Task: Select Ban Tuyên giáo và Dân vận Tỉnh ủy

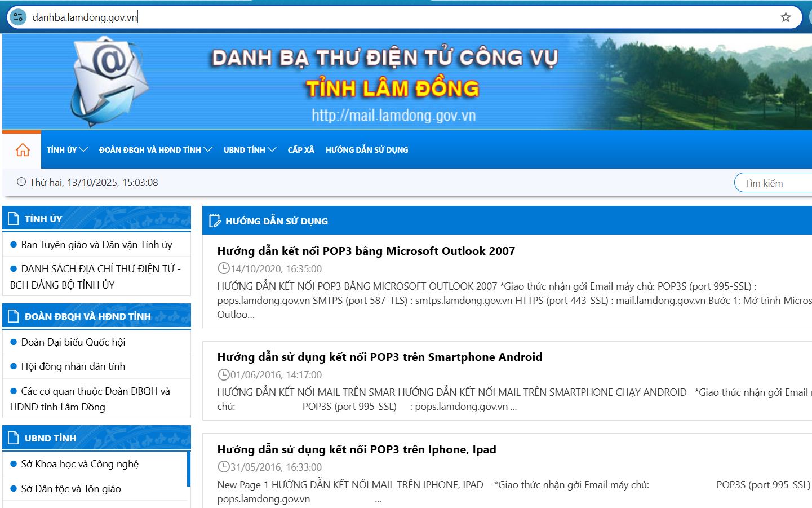Action: click(96, 245)
